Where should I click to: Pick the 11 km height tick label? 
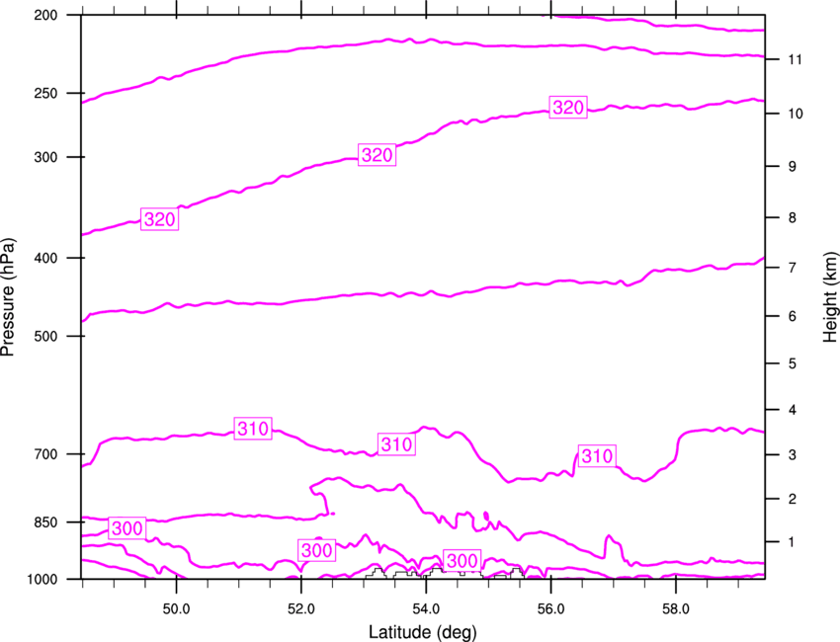(796, 59)
